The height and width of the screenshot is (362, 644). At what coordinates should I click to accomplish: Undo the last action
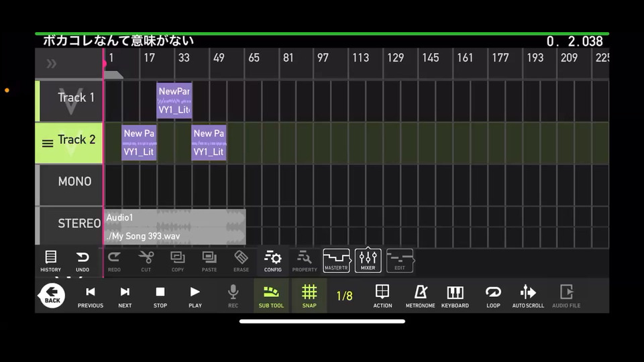(82, 261)
